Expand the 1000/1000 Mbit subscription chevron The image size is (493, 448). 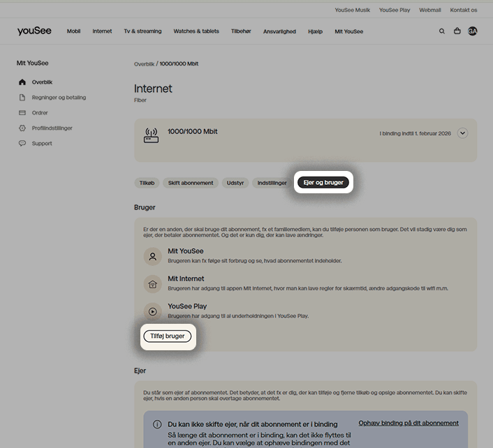pos(462,133)
